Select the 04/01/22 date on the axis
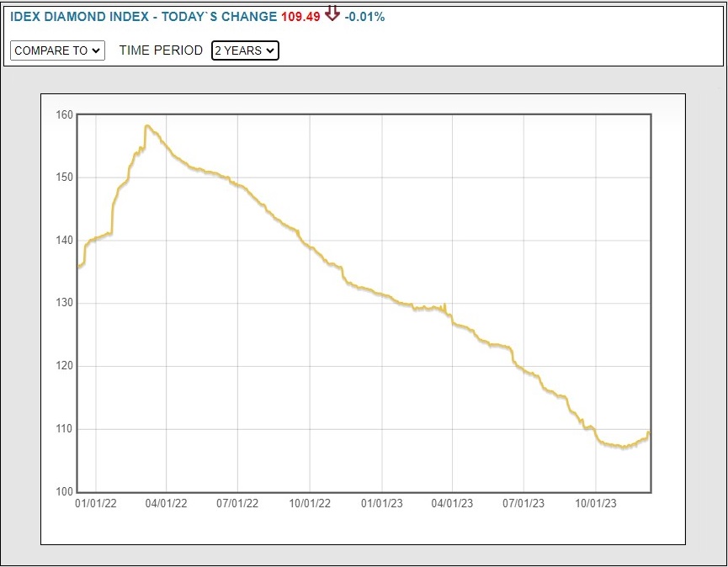The width and height of the screenshot is (728, 567). (x=166, y=504)
